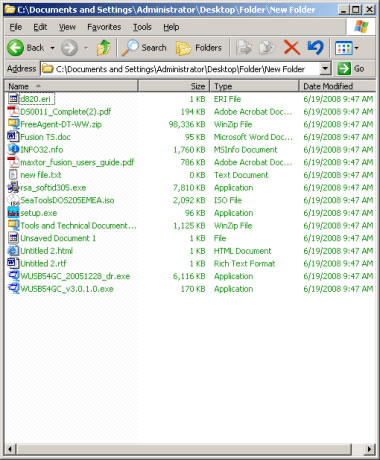Open the Tools menu
This screenshot has height=460, width=380.
point(142,27)
